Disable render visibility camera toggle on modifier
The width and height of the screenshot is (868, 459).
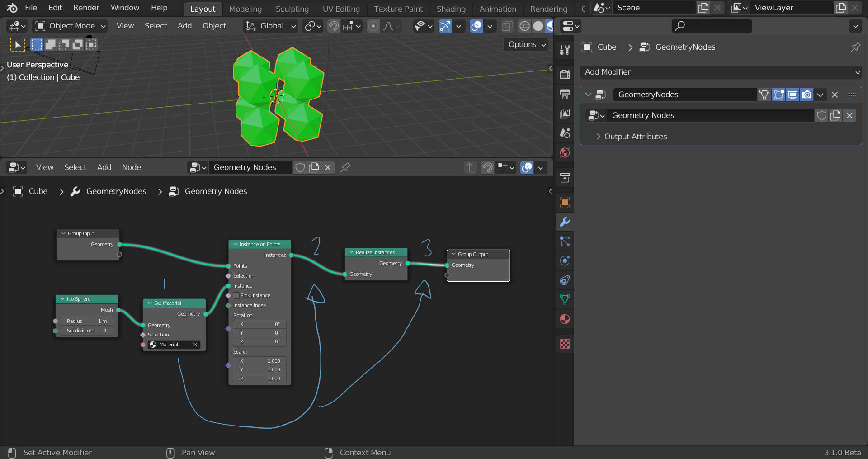click(x=807, y=95)
